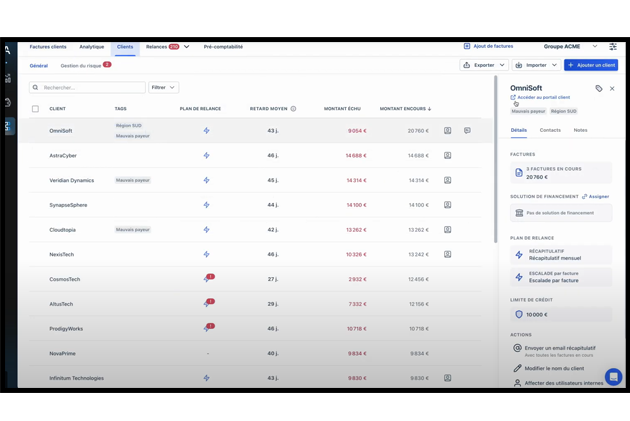
Task: Open the Accéder au portail client link
Action: 543,98
